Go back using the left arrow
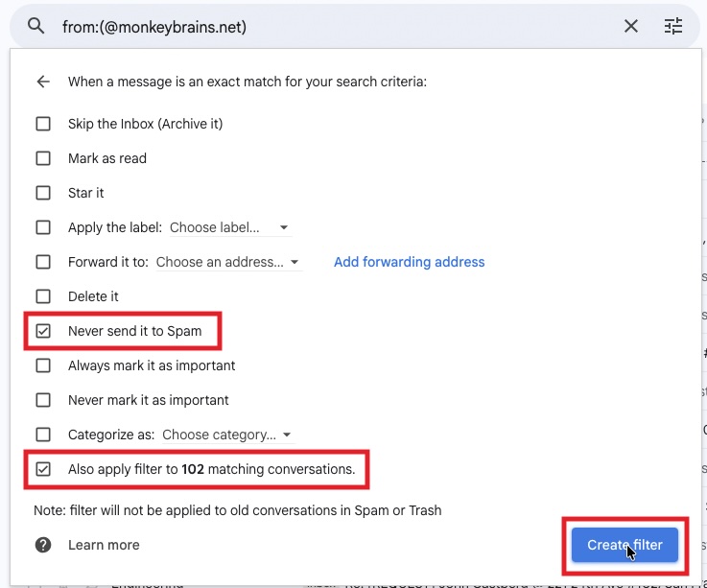 [x=43, y=82]
